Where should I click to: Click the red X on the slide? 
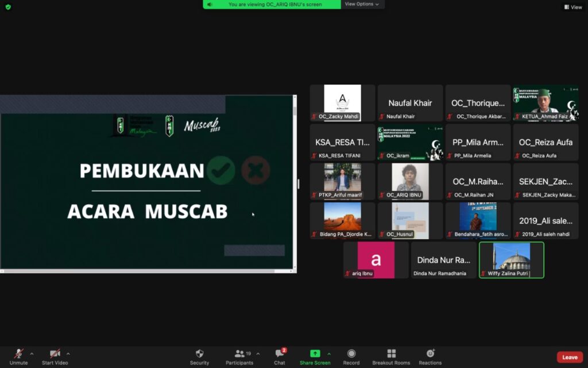pyautogui.click(x=256, y=170)
